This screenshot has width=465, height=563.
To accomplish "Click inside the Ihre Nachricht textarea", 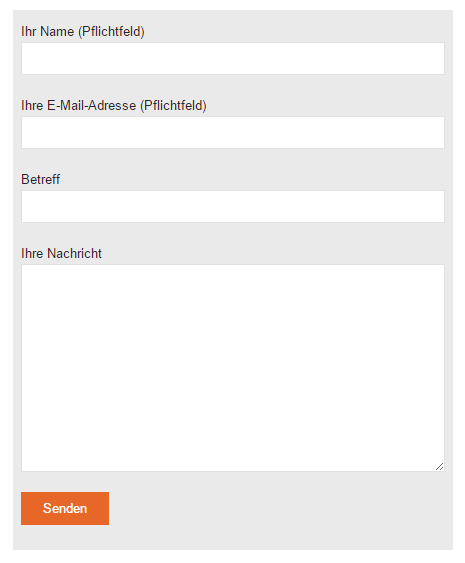I will click(233, 368).
